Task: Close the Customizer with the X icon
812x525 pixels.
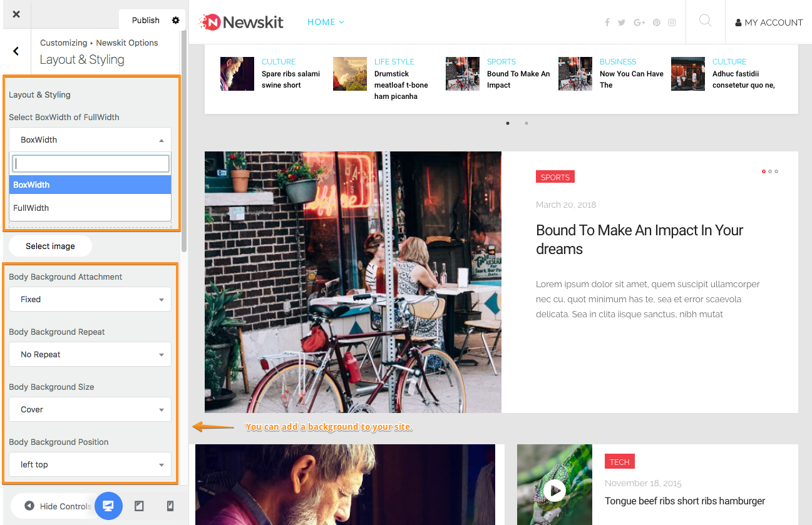Action: pos(16,14)
